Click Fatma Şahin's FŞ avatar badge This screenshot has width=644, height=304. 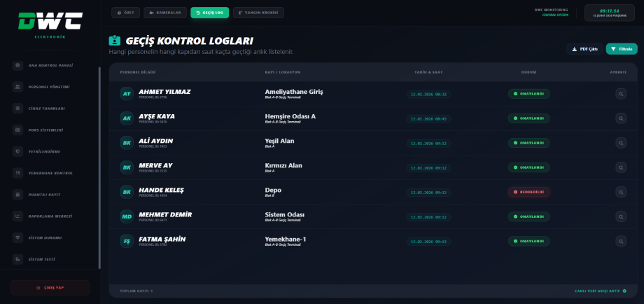(x=127, y=241)
